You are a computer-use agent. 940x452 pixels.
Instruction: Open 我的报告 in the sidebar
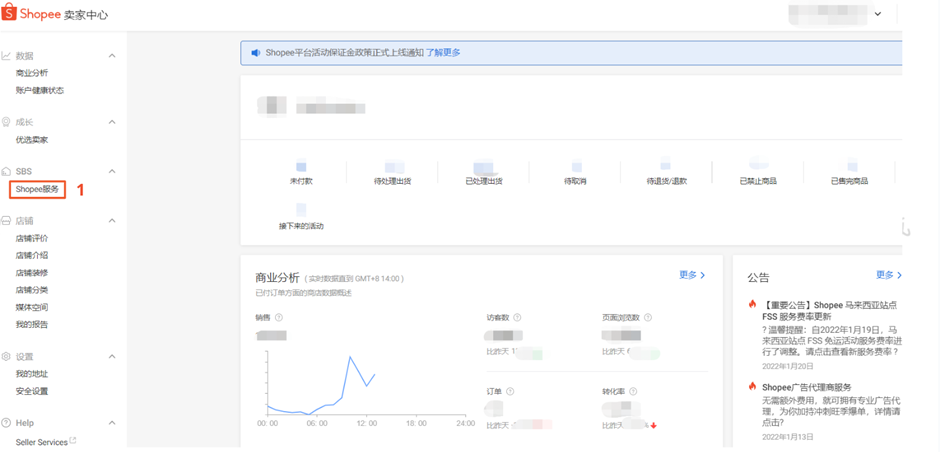point(32,325)
